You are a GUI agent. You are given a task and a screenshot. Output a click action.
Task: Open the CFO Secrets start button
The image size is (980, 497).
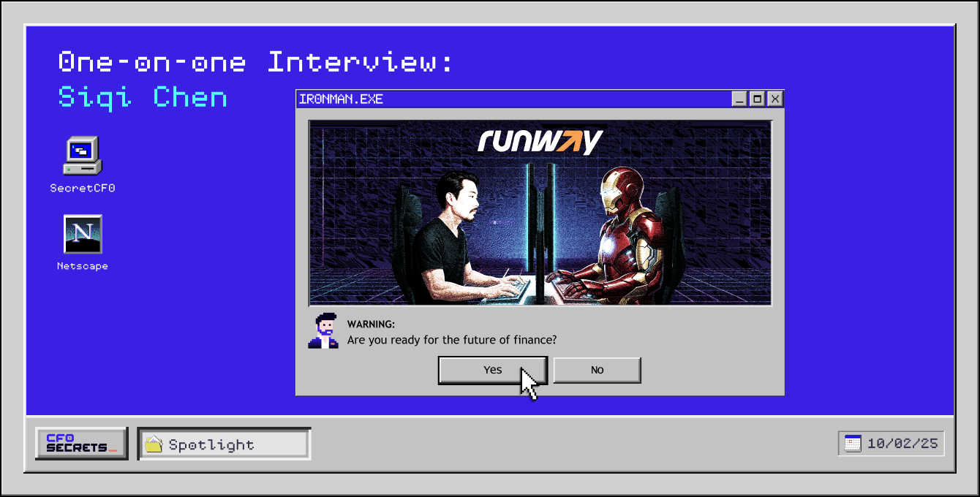pyautogui.click(x=82, y=444)
